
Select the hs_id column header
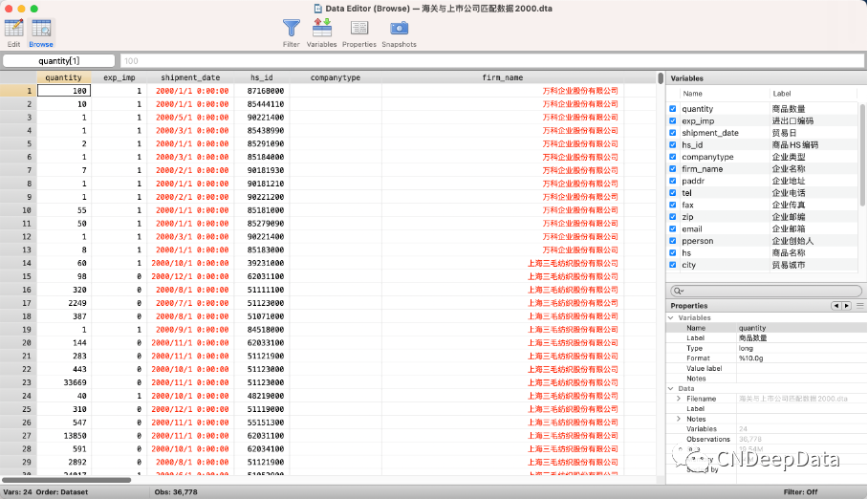pyautogui.click(x=261, y=77)
